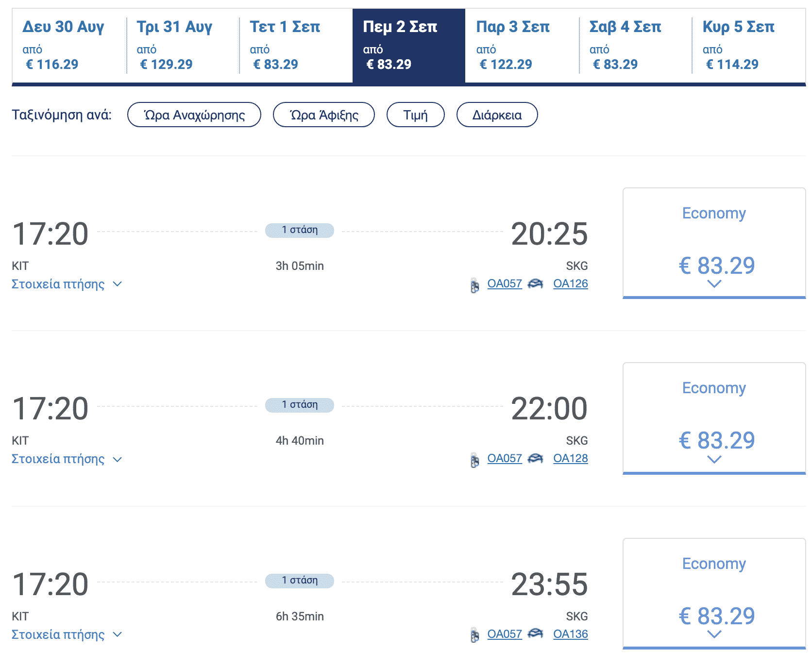Click the Aegean logo beside OA126

(x=535, y=283)
